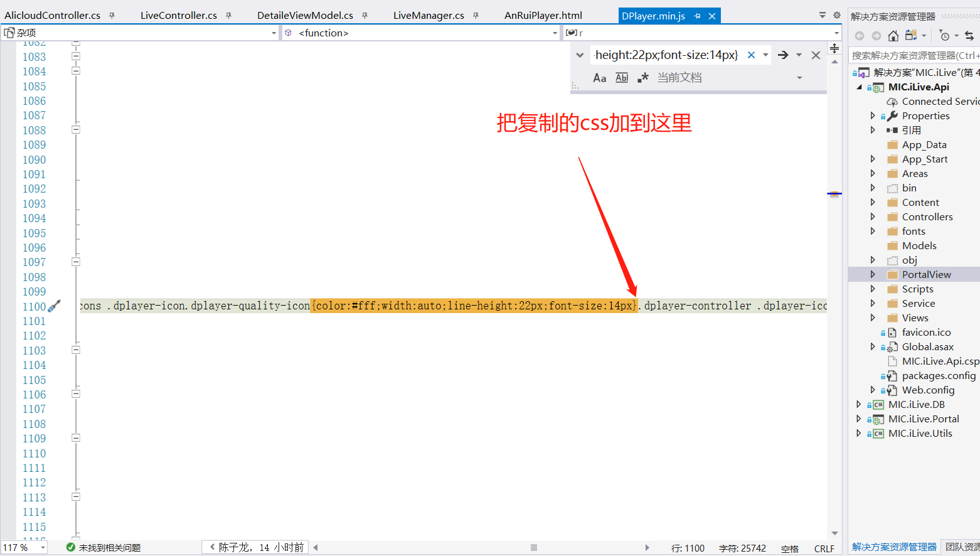Clear the search text with the X button
The image size is (980, 556).
click(752, 55)
